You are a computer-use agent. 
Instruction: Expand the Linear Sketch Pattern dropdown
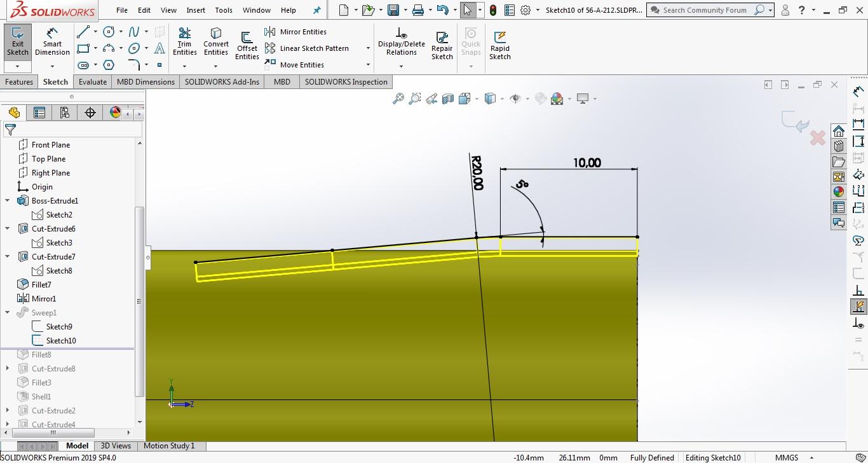point(368,48)
